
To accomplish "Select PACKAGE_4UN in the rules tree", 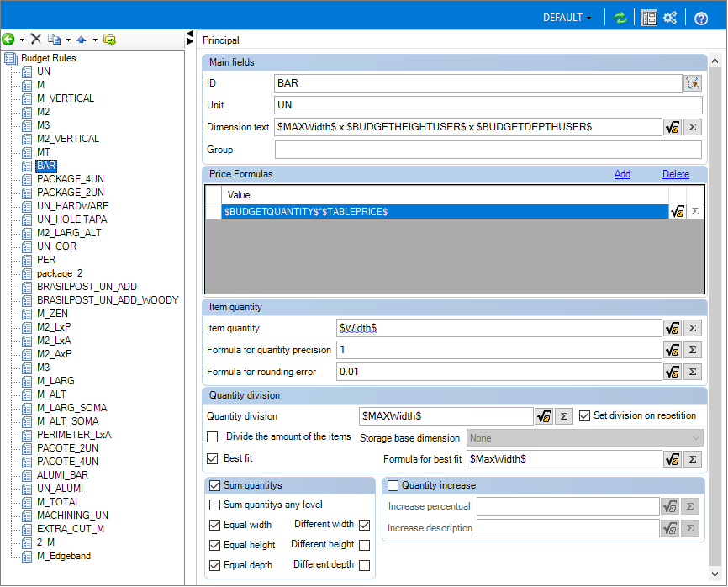I will [71, 179].
